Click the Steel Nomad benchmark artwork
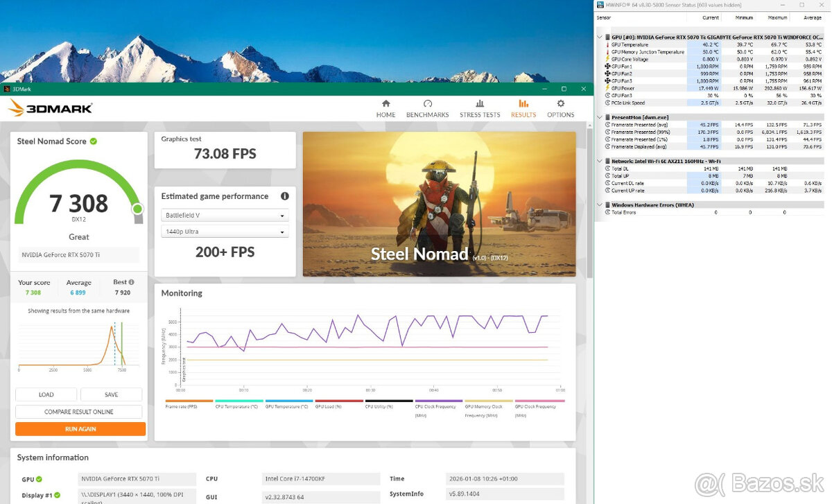832x504 pixels. tap(439, 204)
